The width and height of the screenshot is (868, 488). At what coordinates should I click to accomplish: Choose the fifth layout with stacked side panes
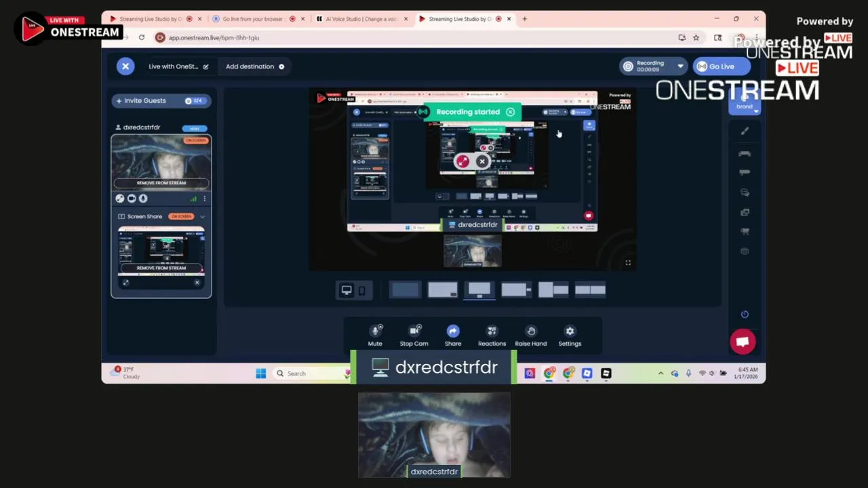[553, 290]
